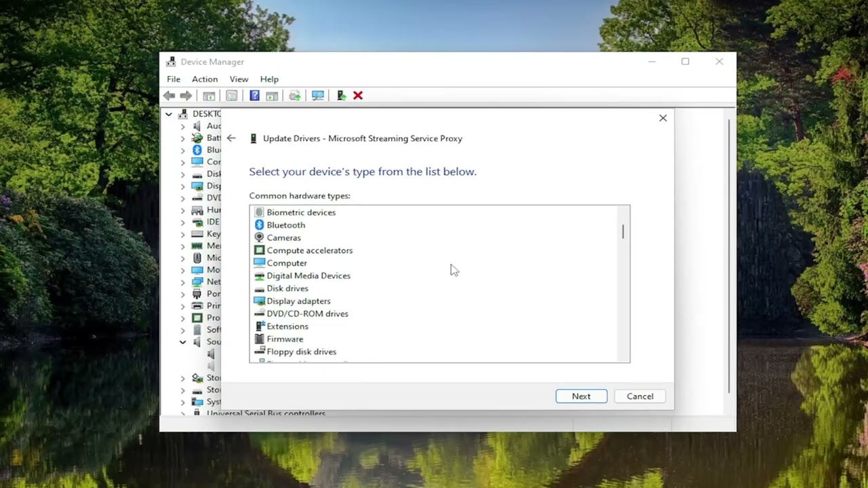Close the Update Drivers dialog
Screen dimensions: 868x488
click(x=663, y=118)
